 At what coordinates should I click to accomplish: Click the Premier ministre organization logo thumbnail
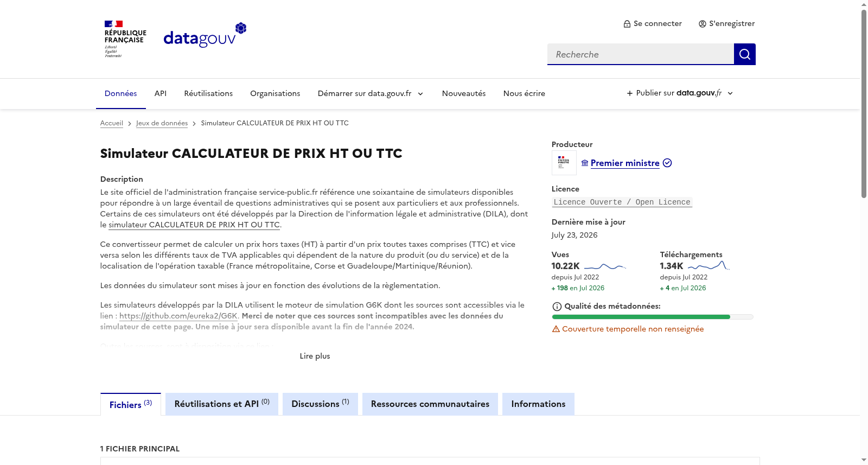tap(564, 163)
